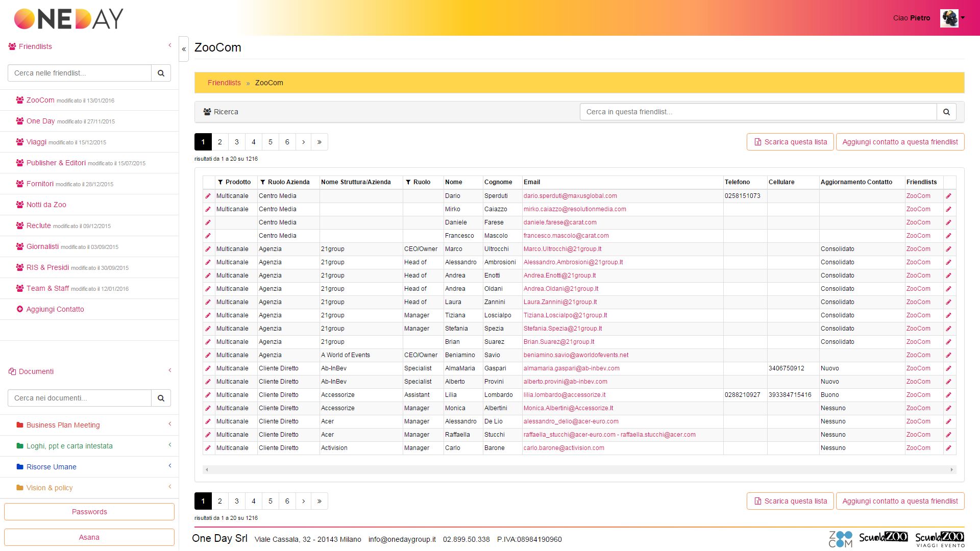Open the Asana button
This screenshot has height=551, width=980.
tap(89, 537)
